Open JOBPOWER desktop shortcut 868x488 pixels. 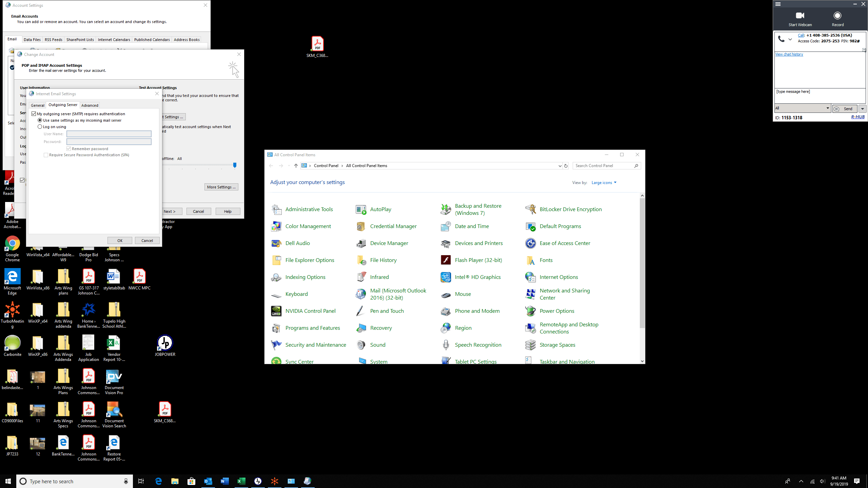click(x=165, y=343)
